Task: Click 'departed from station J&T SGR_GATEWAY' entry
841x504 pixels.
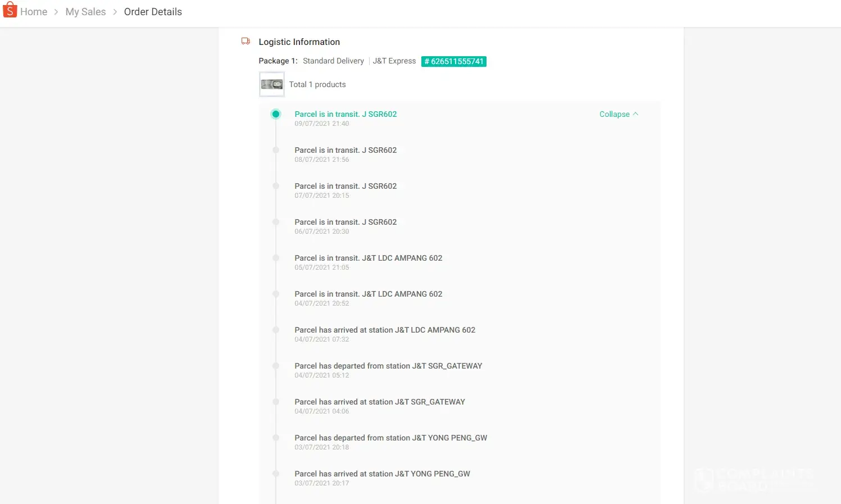Action: coord(388,366)
